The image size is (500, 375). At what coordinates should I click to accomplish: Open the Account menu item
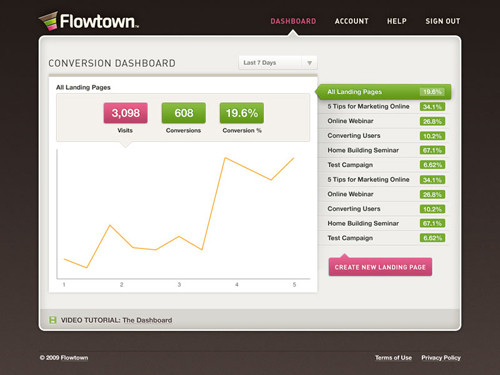352,21
